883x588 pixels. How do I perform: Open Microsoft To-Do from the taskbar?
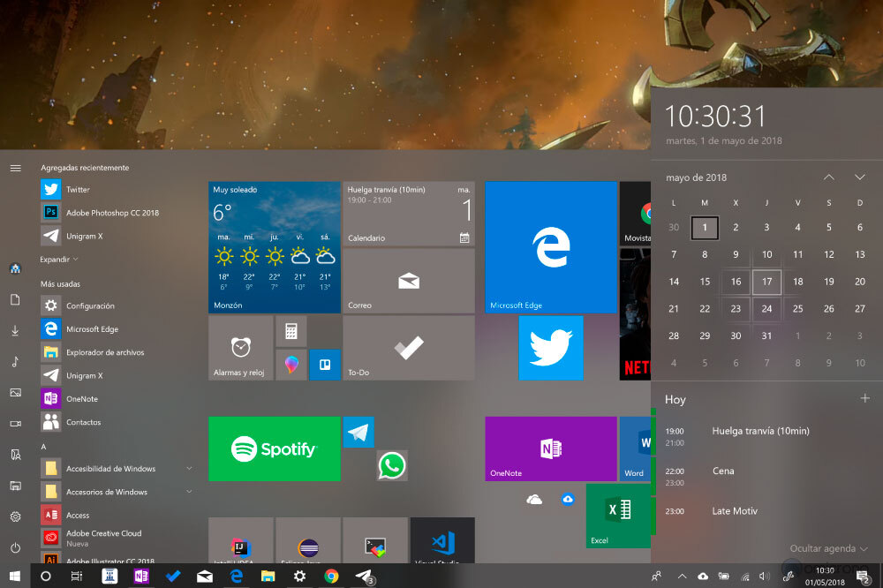tap(172, 575)
